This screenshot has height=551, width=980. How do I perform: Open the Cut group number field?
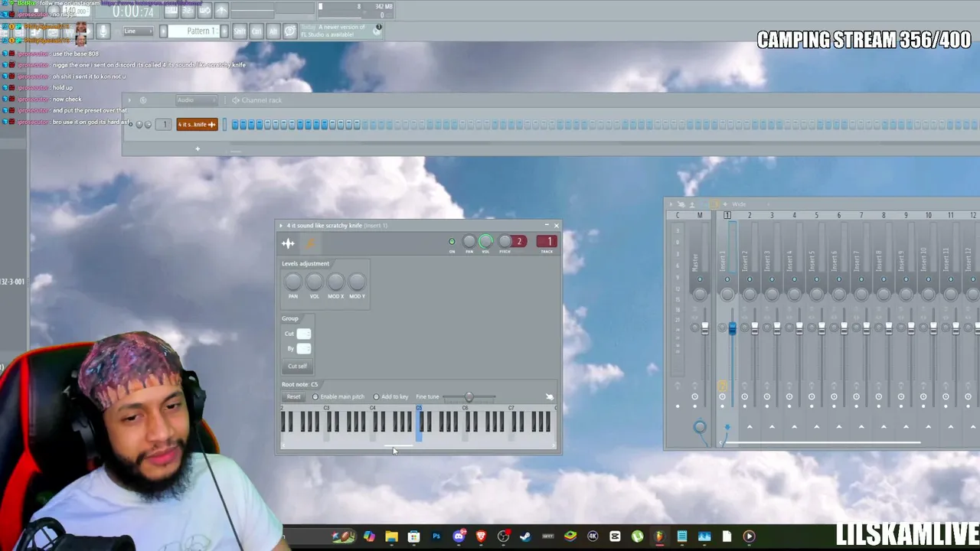pos(304,334)
